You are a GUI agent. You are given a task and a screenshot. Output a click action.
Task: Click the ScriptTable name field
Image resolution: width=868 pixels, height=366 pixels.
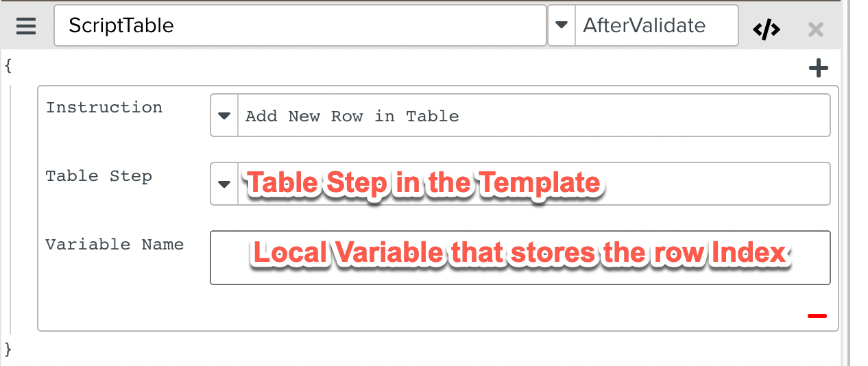300,26
